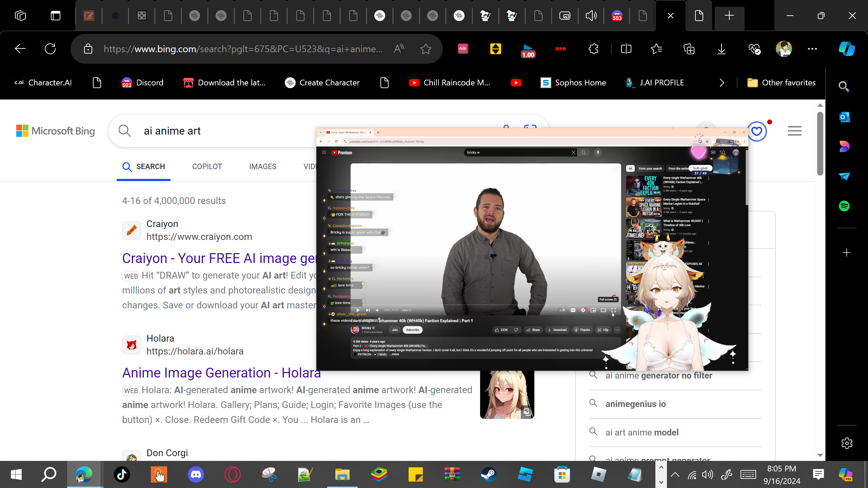Open Windows taskbar search
The image size is (868, 488).
click(49, 474)
